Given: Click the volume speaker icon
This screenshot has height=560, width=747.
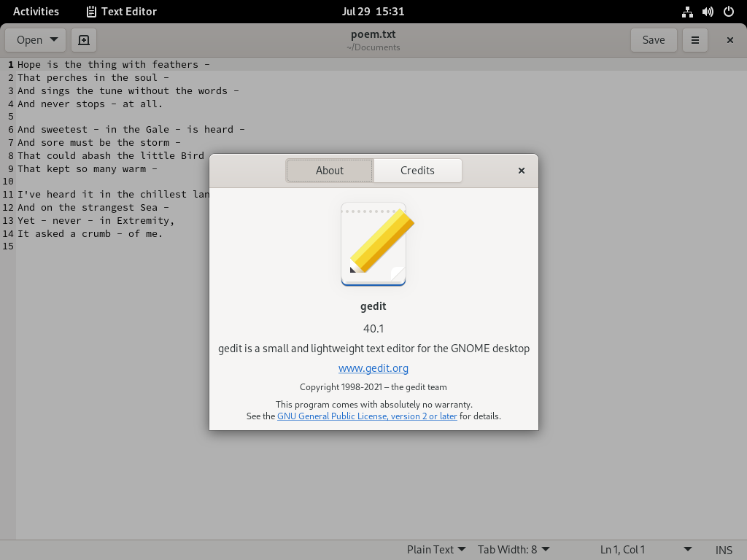Looking at the screenshot, I should [708, 12].
